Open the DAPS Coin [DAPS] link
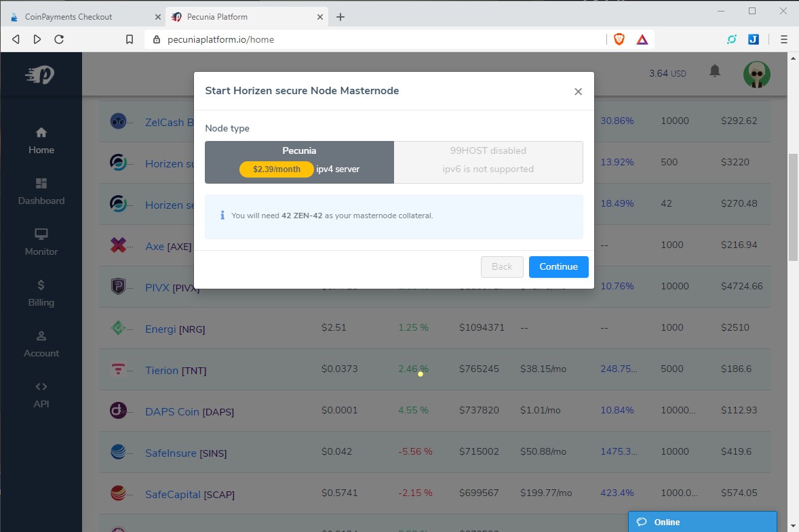The height and width of the screenshot is (532, 799). [189, 411]
